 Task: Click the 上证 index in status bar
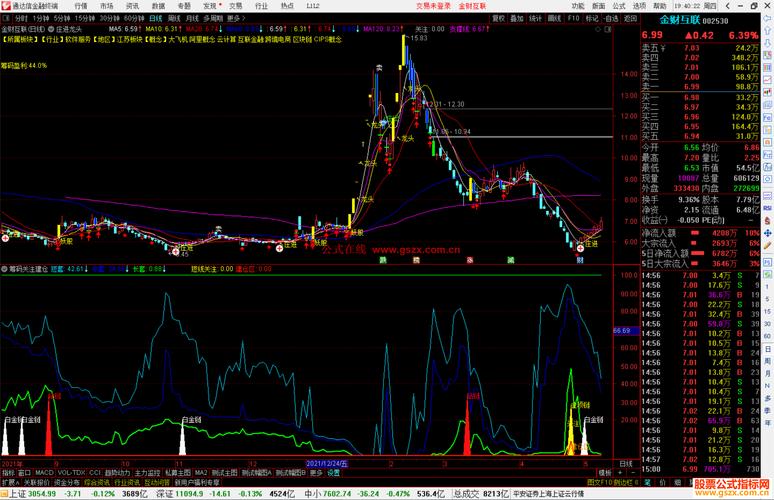pyautogui.click(x=18, y=494)
